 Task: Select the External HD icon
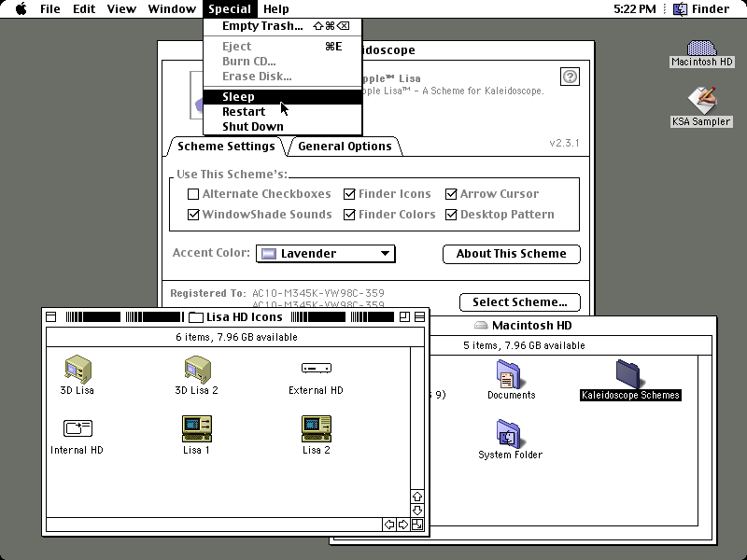tap(317, 368)
